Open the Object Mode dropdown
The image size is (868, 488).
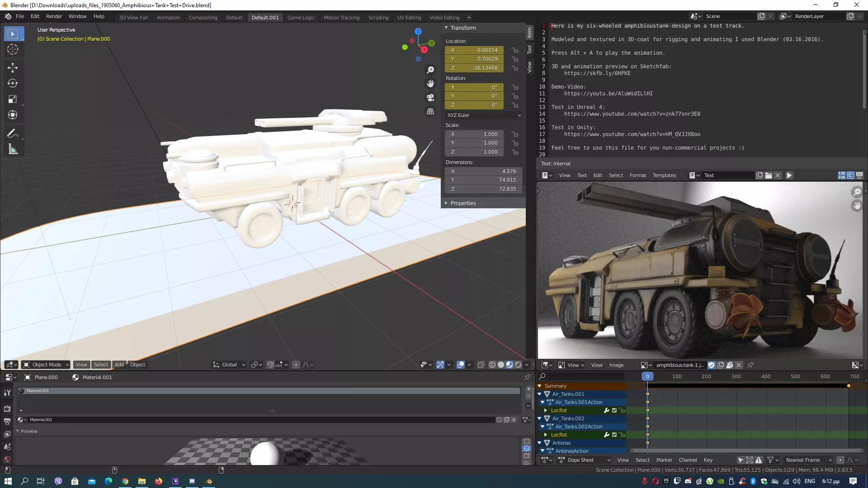[46, 365]
